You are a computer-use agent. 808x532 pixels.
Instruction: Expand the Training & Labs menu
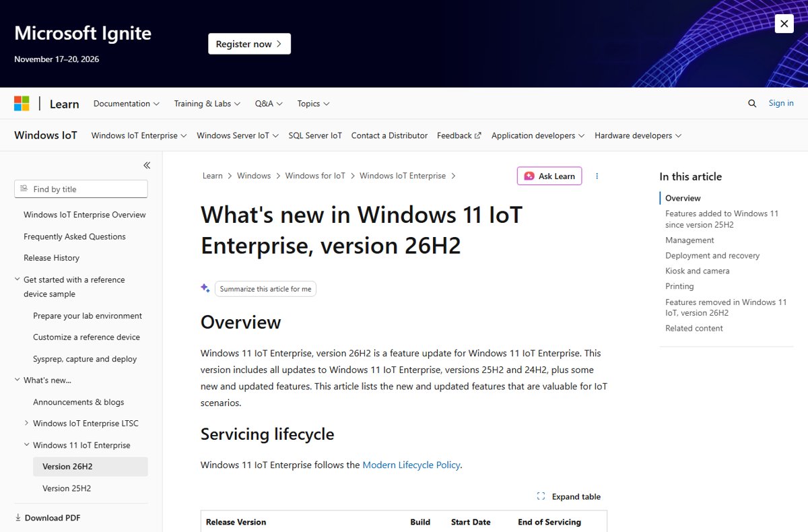(x=207, y=104)
